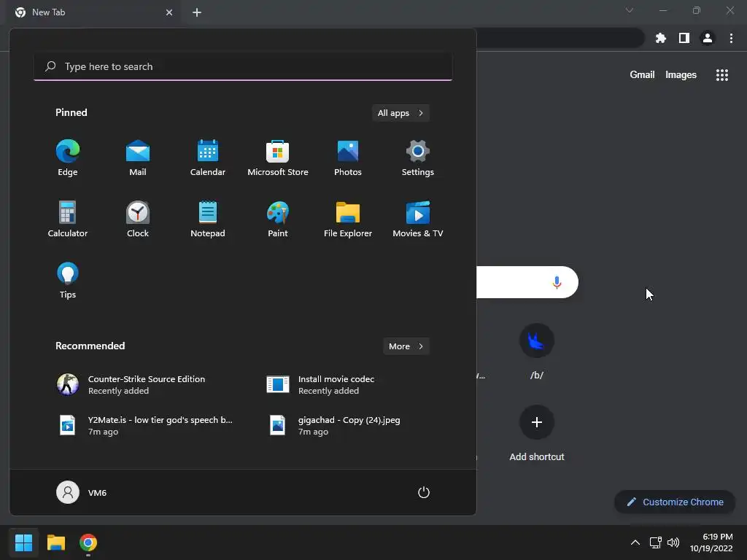Launch the Mail app
This screenshot has width=747, height=560.
pyautogui.click(x=138, y=158)
